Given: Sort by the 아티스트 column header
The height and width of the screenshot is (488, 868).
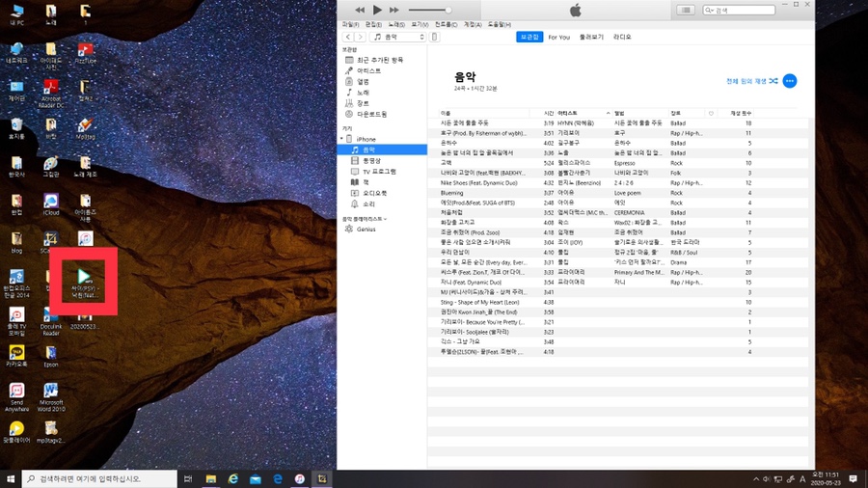Looking at the screenshot, I should [583, 113].
